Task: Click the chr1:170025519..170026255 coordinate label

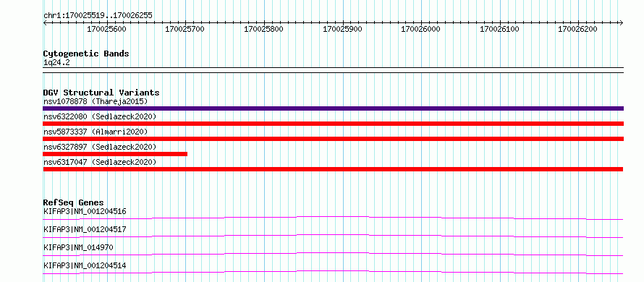Action: point(98,16)
